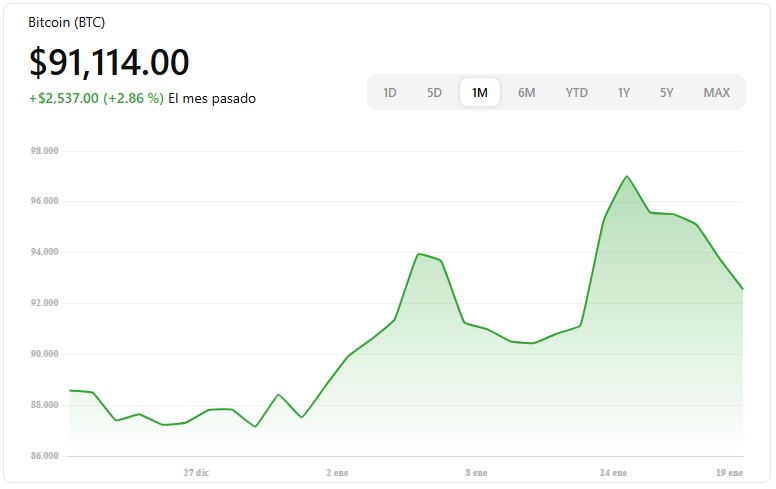The width and height of the screenshot is (776, 489).
Task: Show the 6M price history
Action: click(526, 93)
